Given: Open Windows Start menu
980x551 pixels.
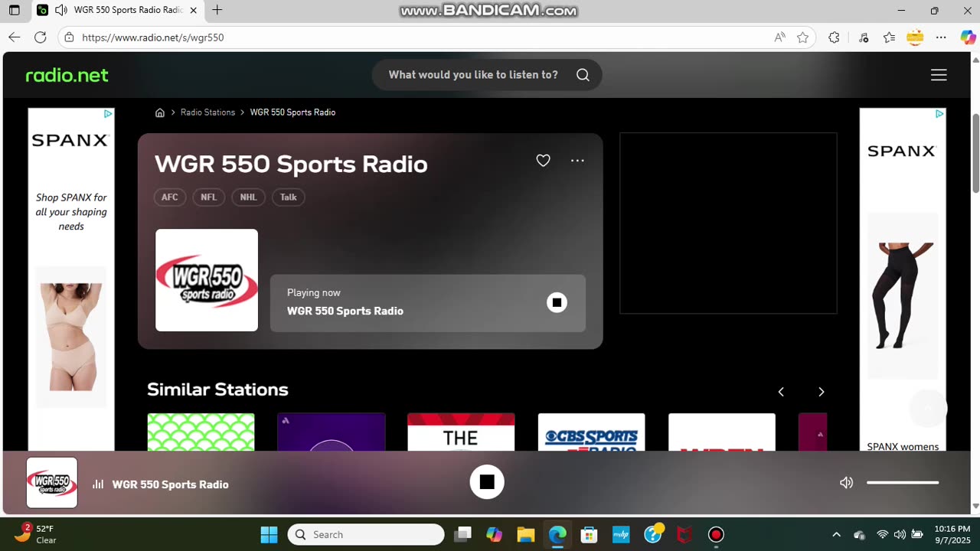Looking at the screenshot, I should tap(269, 534).
